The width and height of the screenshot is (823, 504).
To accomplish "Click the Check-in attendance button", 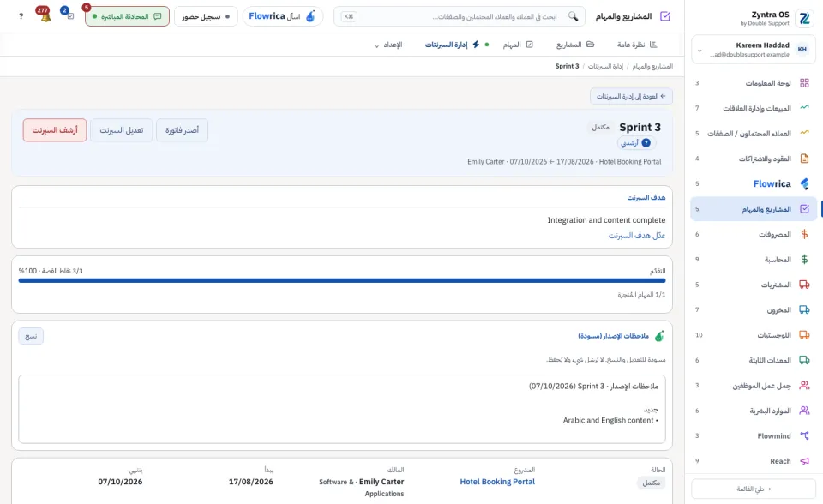I will point(206,16).
